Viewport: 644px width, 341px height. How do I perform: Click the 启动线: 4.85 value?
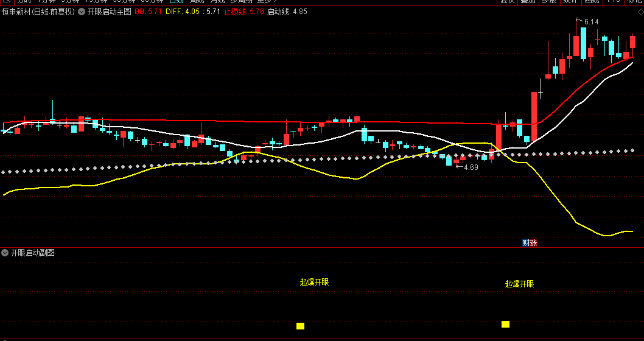click(x=287, y=12)
